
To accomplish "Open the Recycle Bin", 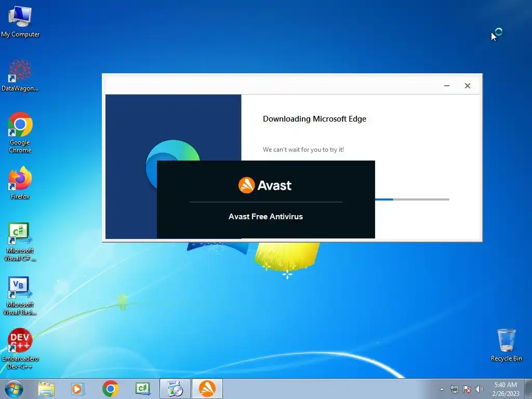I will 506,345.
